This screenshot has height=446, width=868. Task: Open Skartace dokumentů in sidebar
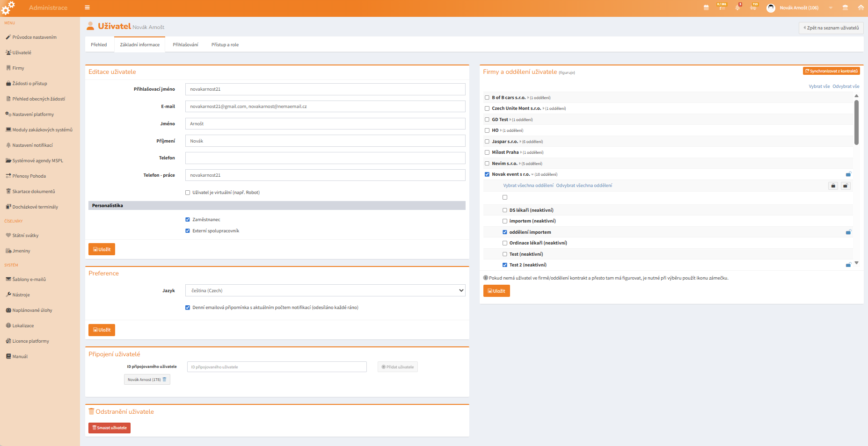[x=30, y=191]
